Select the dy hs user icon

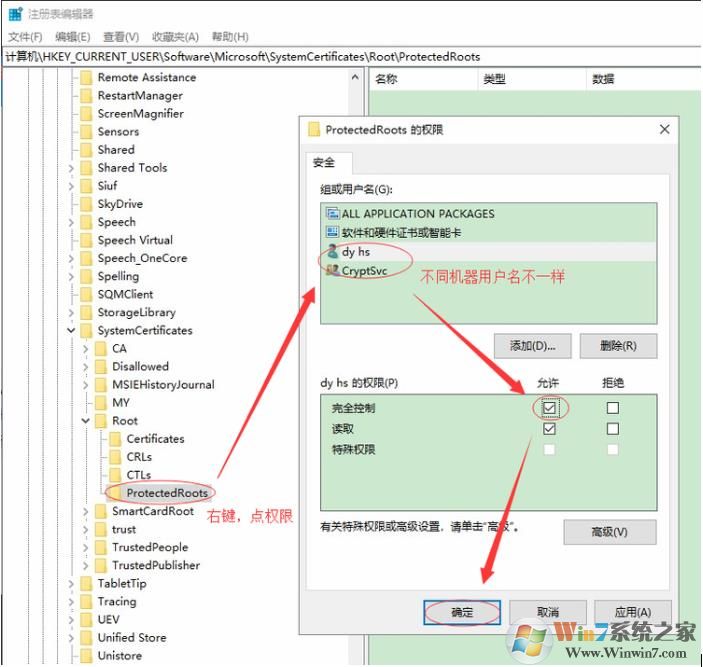click(x=332, y=252)
